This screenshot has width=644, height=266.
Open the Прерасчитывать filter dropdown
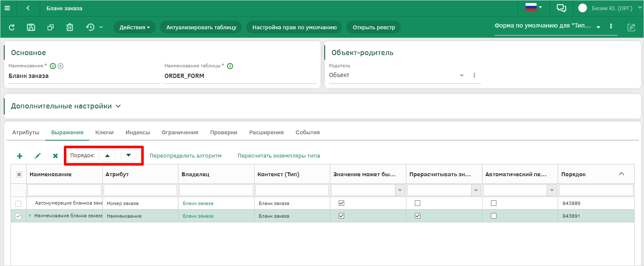477,191
